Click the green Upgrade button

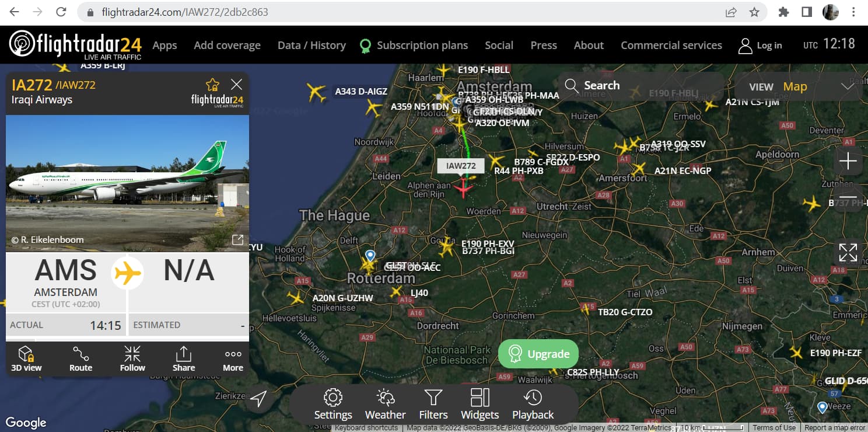(x=538, y=354)
